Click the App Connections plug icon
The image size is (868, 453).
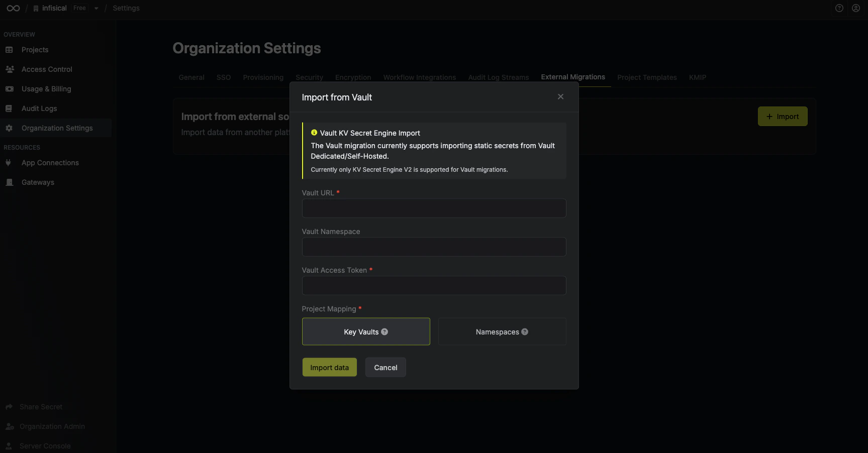click(x=8, y=163)
